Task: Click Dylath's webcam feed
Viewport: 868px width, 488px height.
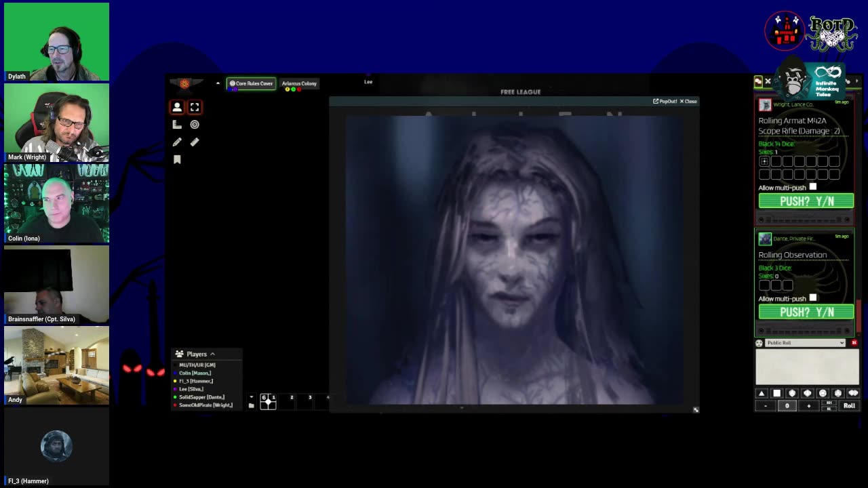Action: pos(56,42)
